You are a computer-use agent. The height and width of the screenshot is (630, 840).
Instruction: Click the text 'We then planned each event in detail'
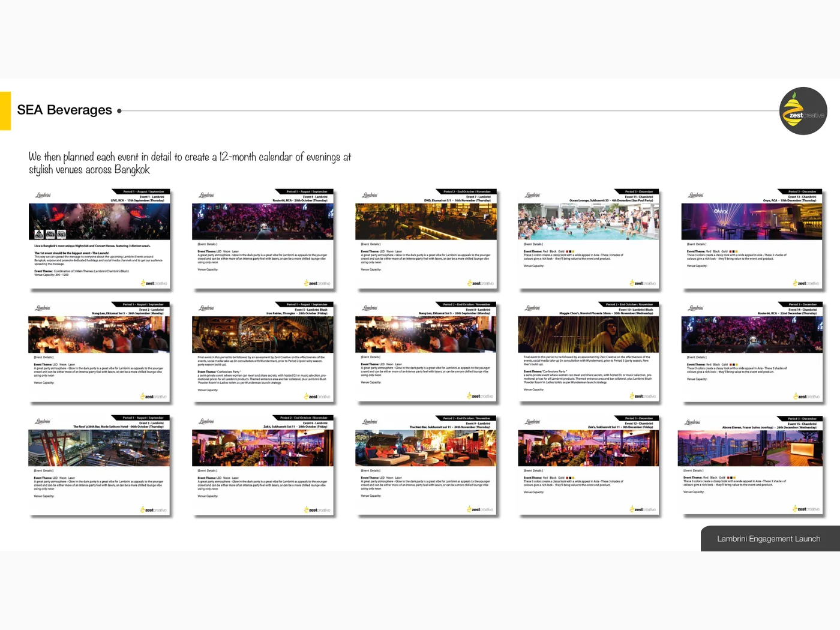click(x=100, y=157)
